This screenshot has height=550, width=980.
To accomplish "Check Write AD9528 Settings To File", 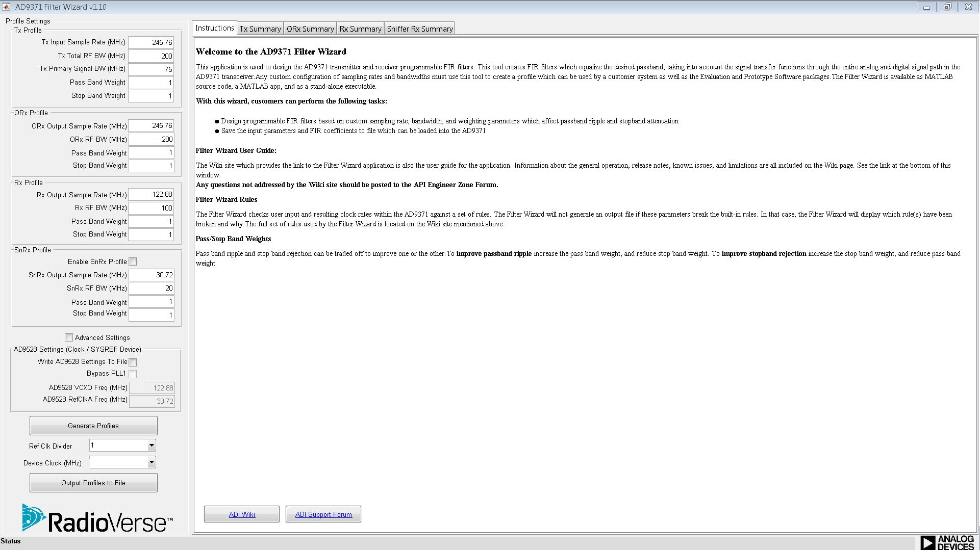I will click(x=133, y=362).
